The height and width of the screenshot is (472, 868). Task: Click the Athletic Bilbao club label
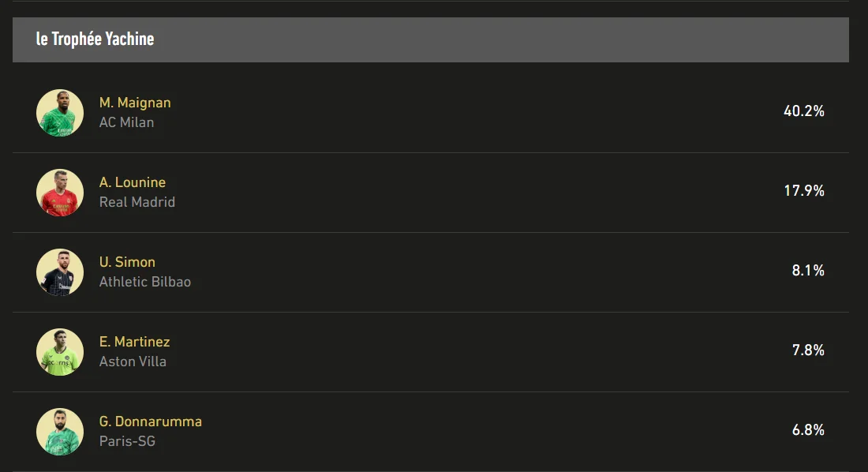[145, 282]
